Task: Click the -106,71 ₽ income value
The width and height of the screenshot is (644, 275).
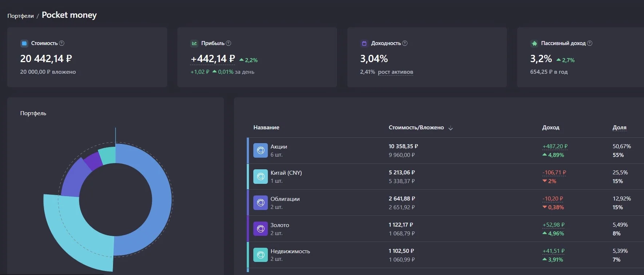Action: (554, 173)
